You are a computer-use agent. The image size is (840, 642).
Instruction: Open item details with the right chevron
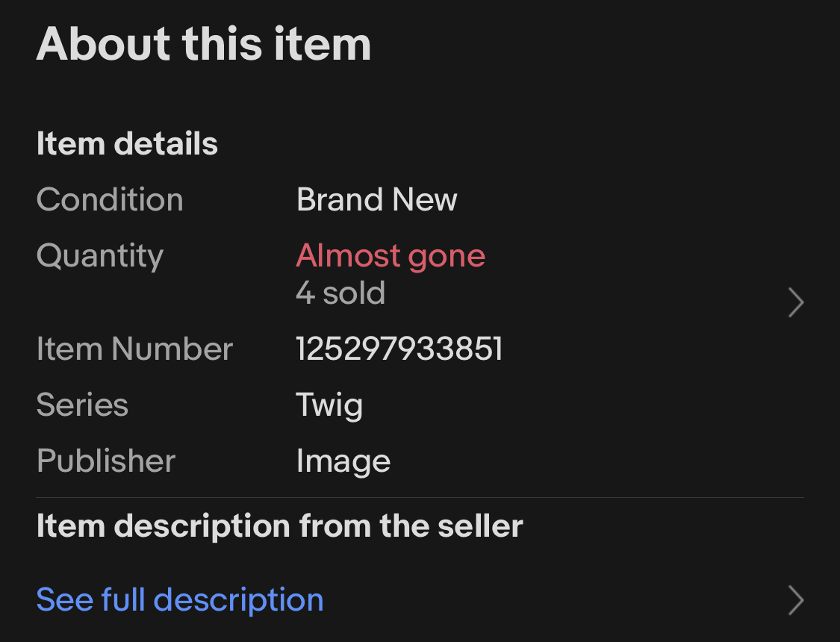[x=796, y=303]
